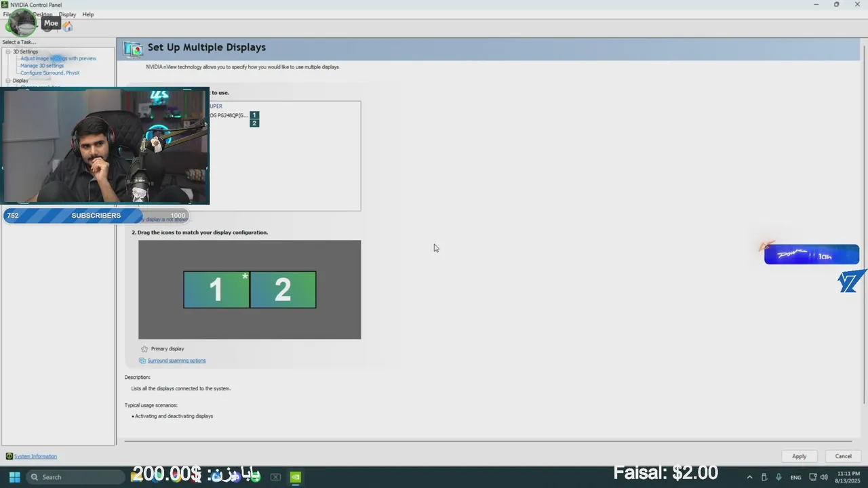Click the 'Drag the icons to match' heading
This screenshot has height=488, width=868.
click(x=200, y=232)
